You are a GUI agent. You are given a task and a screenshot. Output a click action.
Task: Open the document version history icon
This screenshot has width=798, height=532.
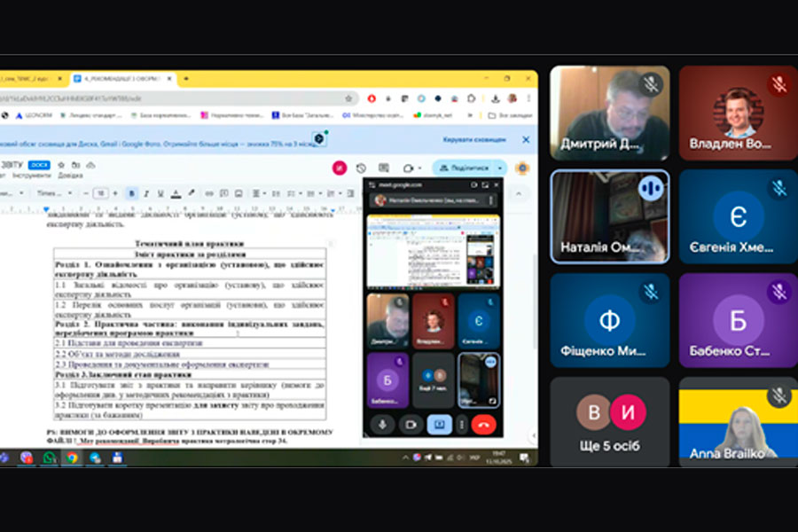(361, 168)
